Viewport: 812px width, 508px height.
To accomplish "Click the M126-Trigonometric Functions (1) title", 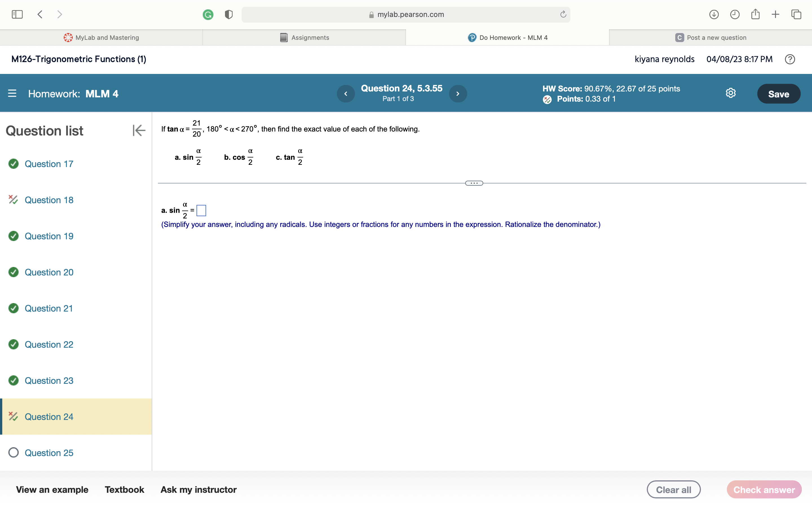I will 79,59.
